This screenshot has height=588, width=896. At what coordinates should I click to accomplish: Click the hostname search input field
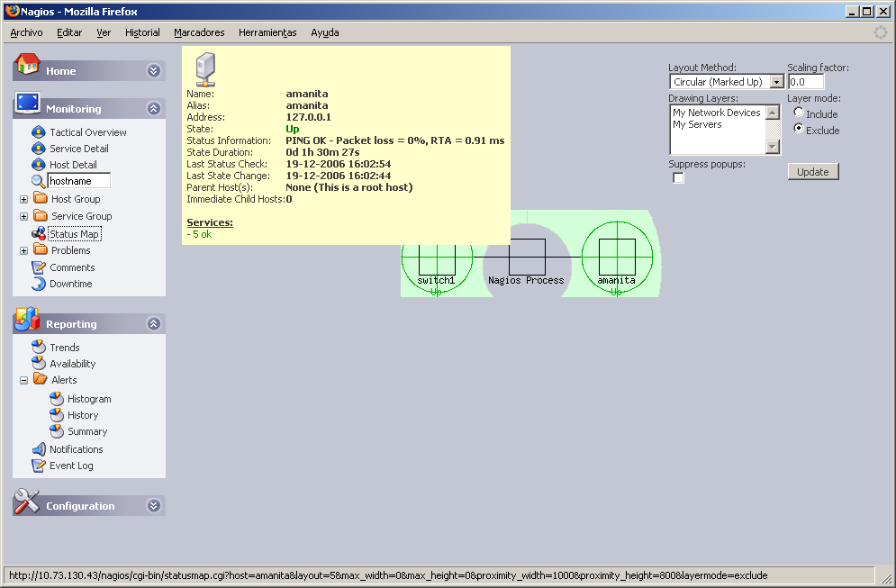pyautogui.click(x=79, y=181)
